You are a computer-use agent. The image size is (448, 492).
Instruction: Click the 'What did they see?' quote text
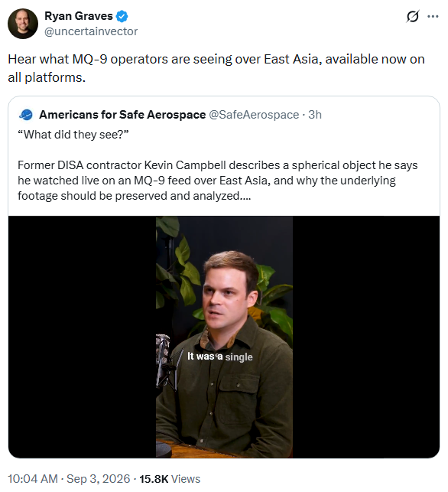tap(73, 135)
